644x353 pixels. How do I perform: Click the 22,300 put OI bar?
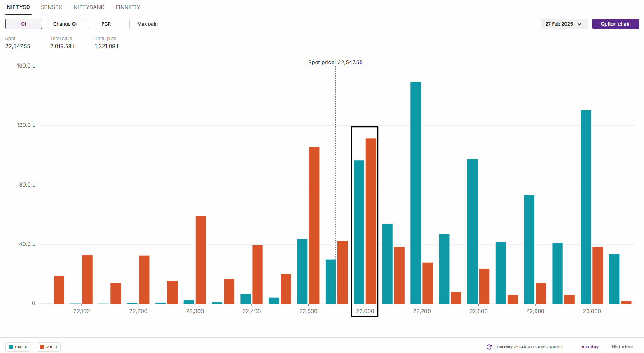click(201, 260)
